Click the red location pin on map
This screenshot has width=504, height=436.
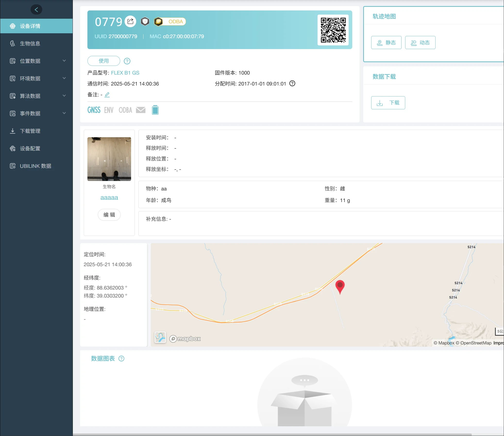[340, 286]
